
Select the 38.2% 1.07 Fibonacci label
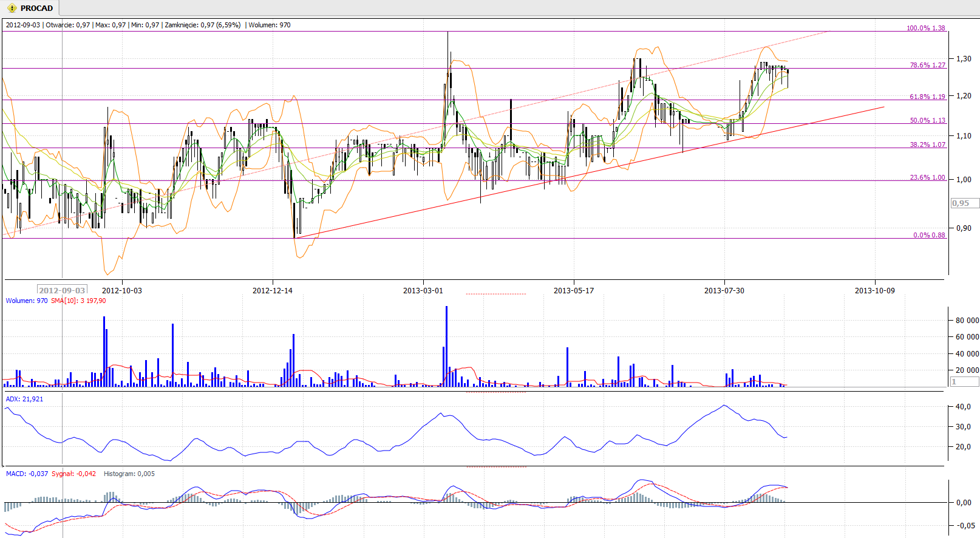927,145
